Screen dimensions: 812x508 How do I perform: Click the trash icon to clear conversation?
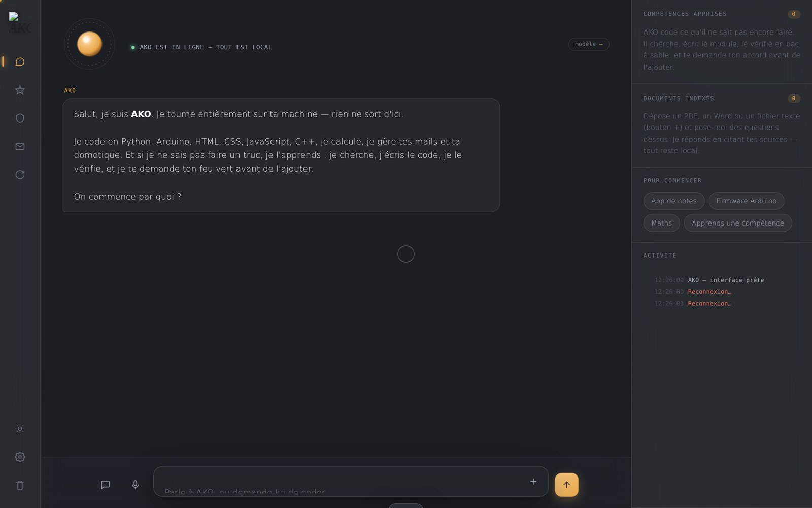coord(20,485)
